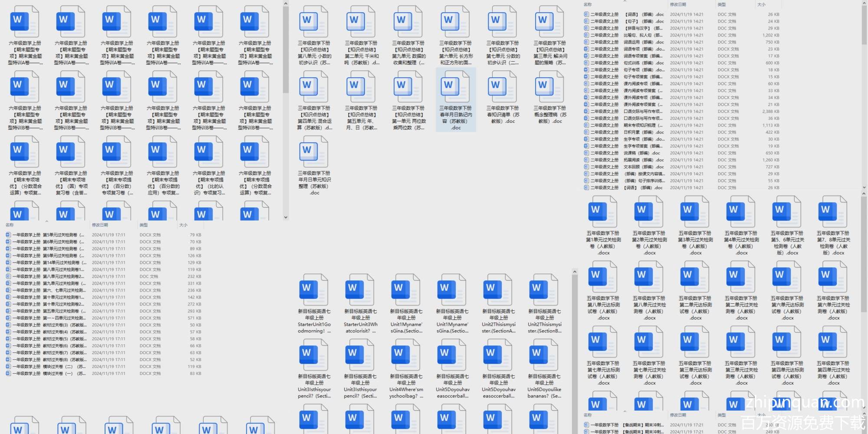Click scroll-up arrow beside 新目标版英语 pane

pos(575,272)
